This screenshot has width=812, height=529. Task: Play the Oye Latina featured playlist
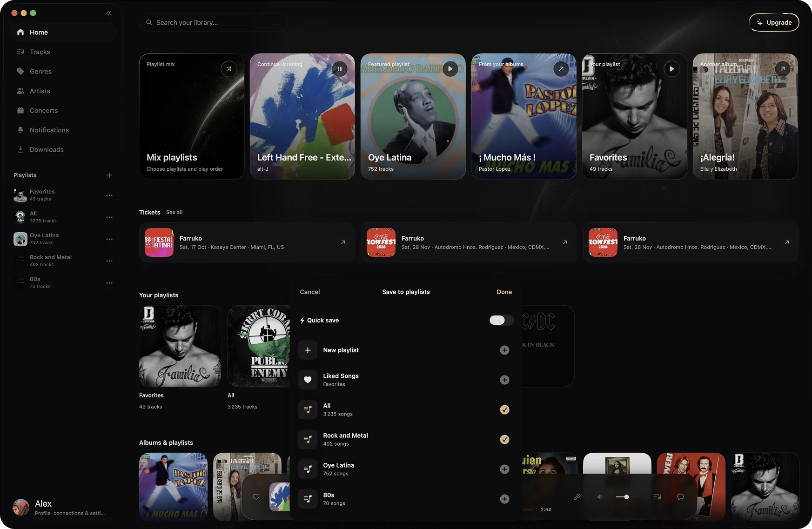click(450, 69)
